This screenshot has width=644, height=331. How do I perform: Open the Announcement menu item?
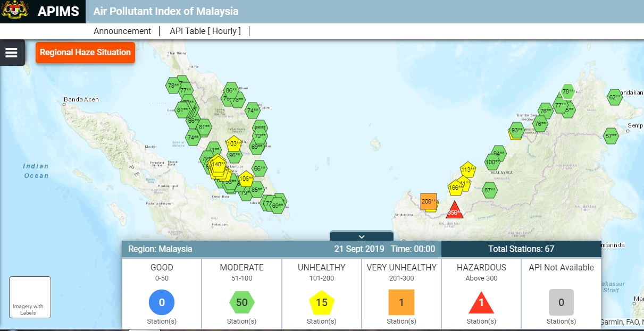pos(122,31)
